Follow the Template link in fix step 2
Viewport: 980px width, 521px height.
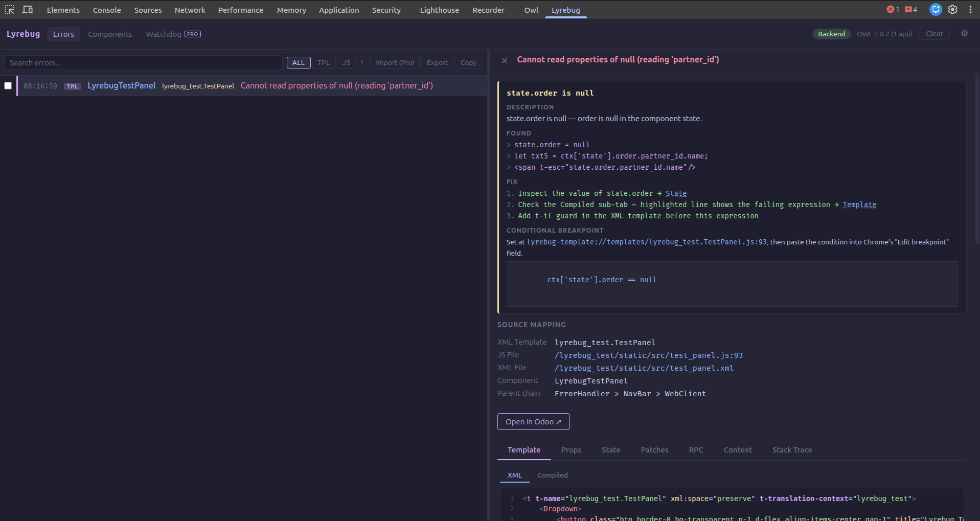pos(859,205)
